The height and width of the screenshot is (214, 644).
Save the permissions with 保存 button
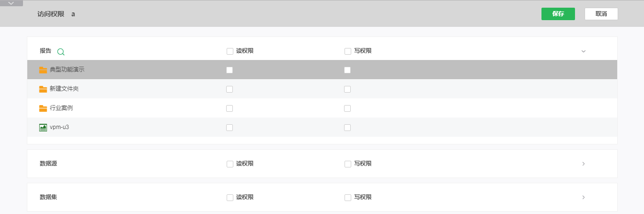click(x=558, y=14)
